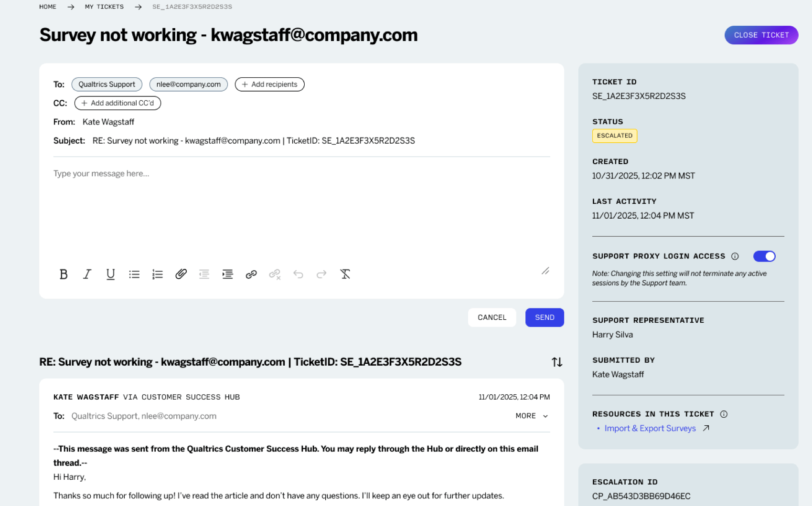Open the Import & Export Surveys resource link
This screenshot has height=506, width=812.
point(650,428)
